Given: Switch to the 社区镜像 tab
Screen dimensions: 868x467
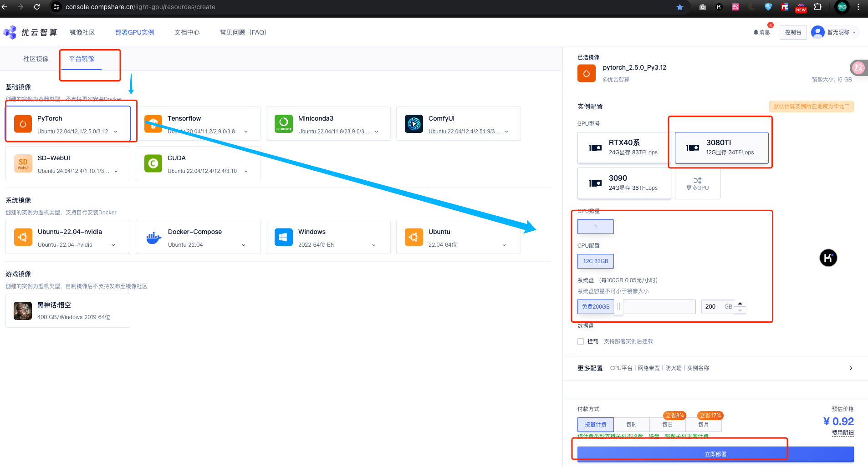Looking at the screenshot, I should (36, 59).
